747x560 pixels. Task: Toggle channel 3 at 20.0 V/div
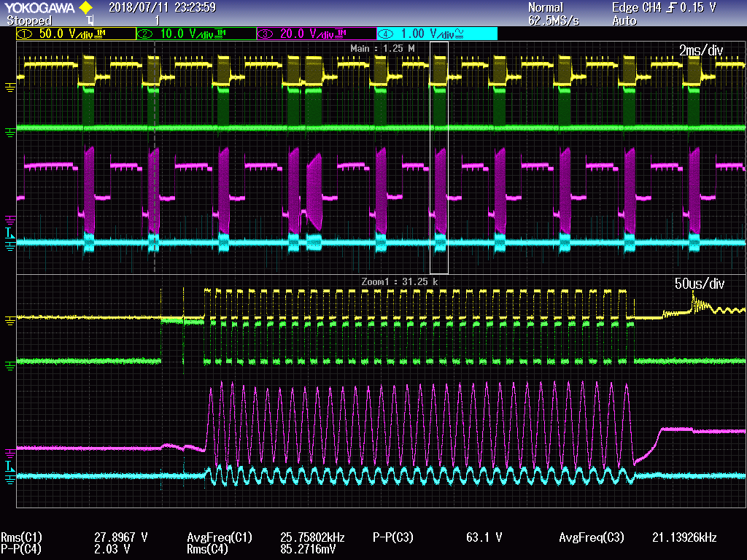coord(316,34)
